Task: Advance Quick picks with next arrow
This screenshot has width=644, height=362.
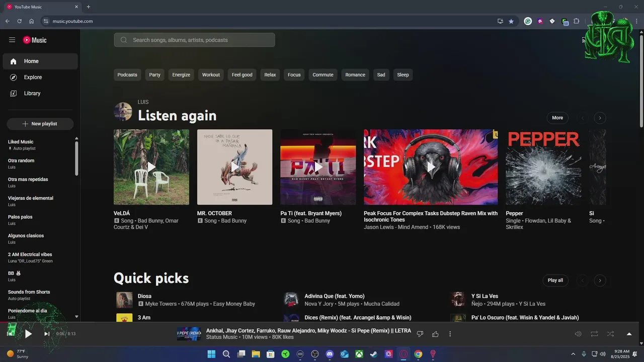Action: 600,281
